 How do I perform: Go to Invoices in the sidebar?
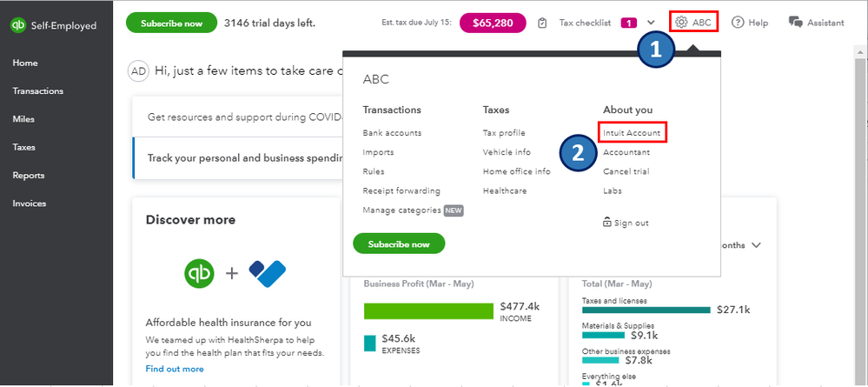(x=30, y=204)
